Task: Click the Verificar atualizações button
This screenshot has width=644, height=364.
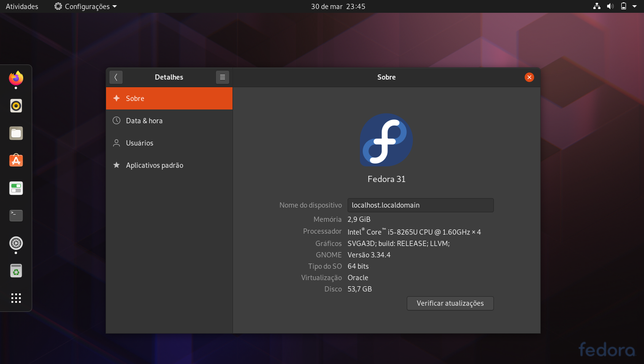Action: pos(450,303)
